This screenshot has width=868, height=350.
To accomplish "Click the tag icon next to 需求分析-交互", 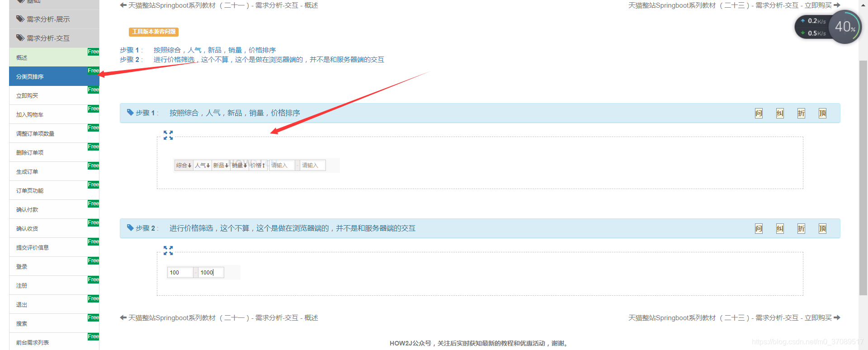I will pos(20,38).
